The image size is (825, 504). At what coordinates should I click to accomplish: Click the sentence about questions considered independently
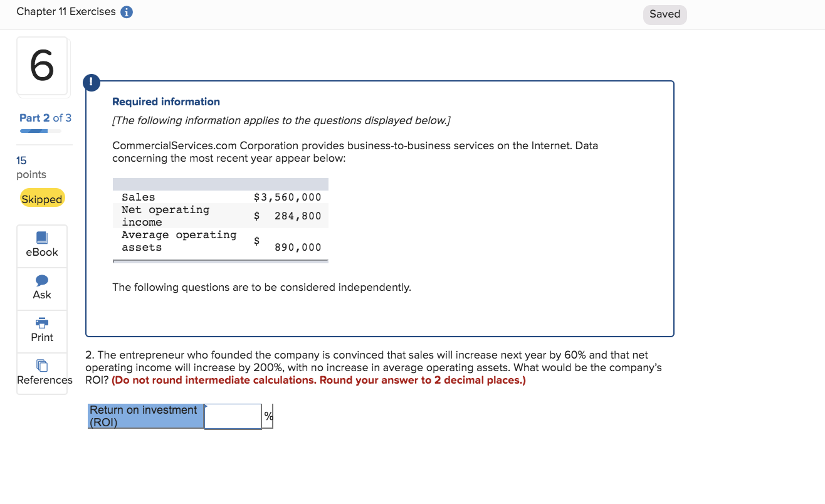(262, 287)
